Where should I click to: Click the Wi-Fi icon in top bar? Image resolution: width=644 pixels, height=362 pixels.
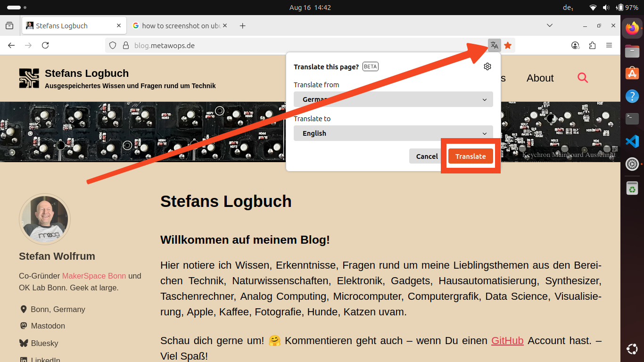tap(593, 8)
